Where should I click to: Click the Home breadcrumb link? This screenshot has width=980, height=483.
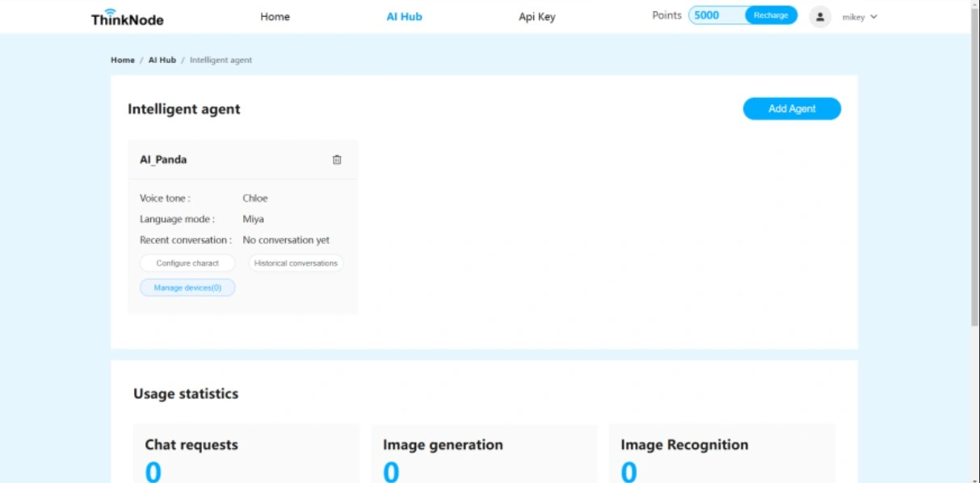pos(123,61)
